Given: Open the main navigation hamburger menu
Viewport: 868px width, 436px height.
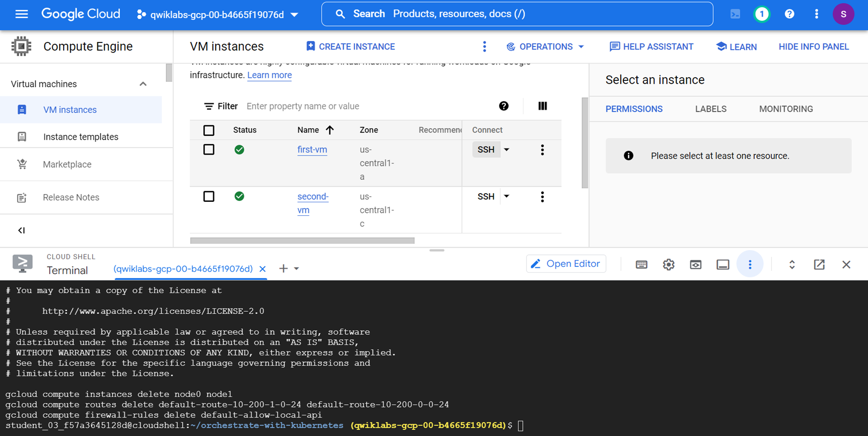Looking at the screenshot, I should tap(22, 14).
